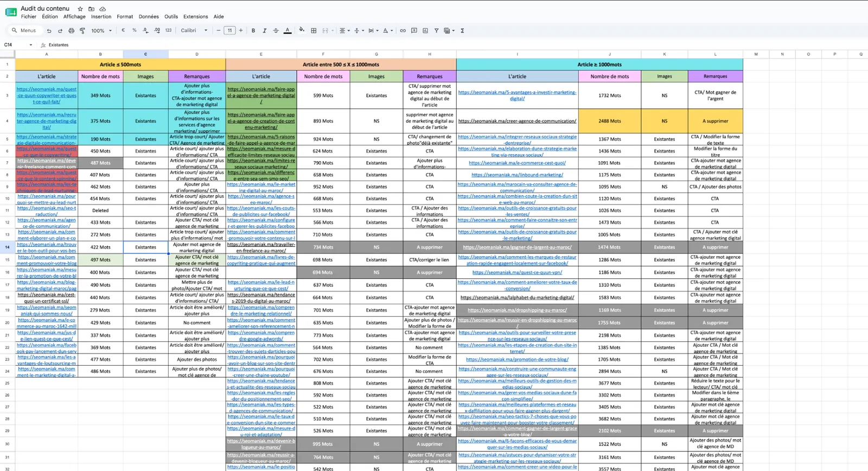This screenshot has height=471, width=868.
Task: Open the Calibri font family dropdown
Action: coord(194,31)
